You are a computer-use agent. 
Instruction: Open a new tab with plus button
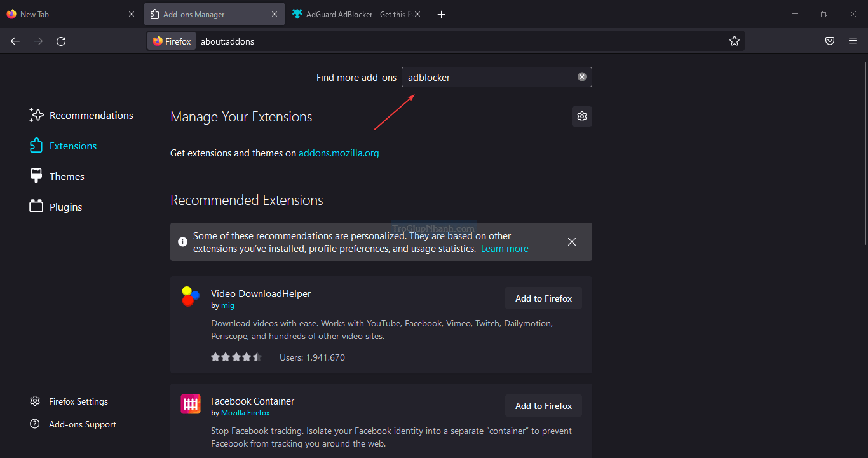(x=442, y=15)
